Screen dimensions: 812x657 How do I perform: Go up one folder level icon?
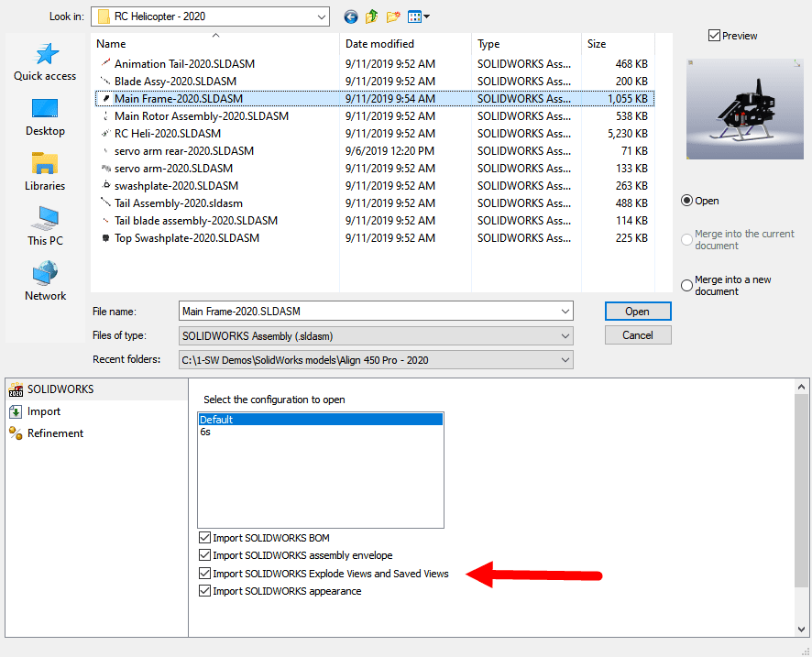click(x=371, y=17)
